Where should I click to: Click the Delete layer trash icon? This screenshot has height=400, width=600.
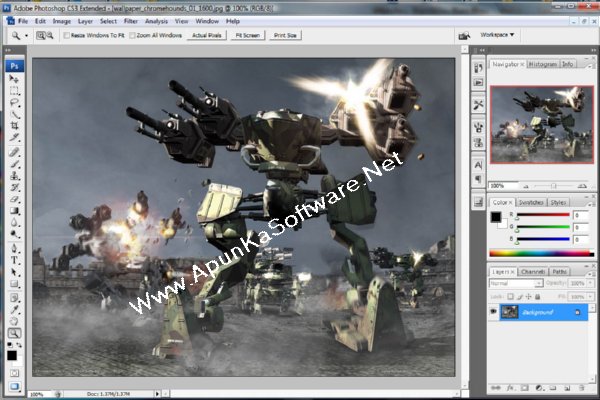582,388
